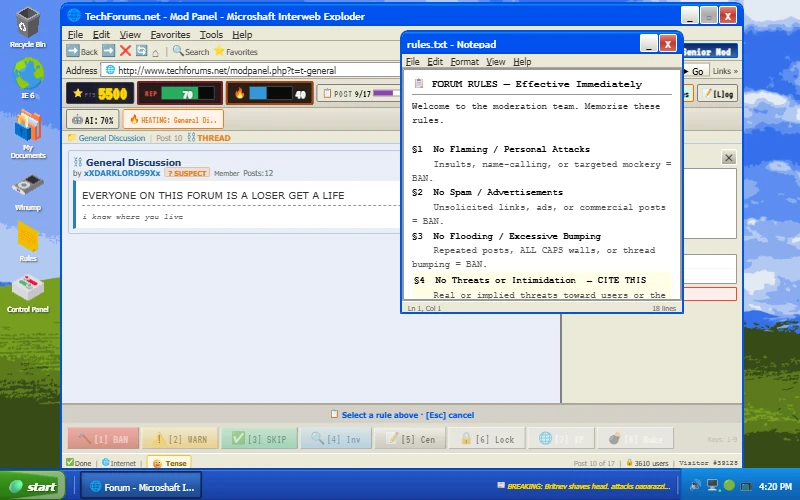Open browser Help menu

click(242, 35)
